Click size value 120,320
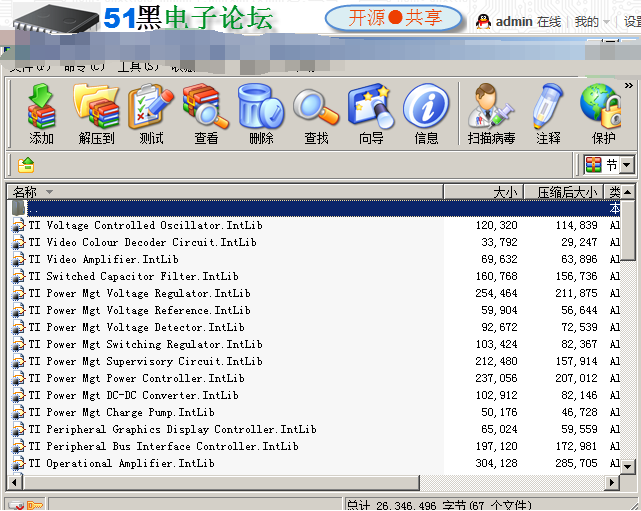The width and height of the screenshot is (641, 511). tap(496, 225)
